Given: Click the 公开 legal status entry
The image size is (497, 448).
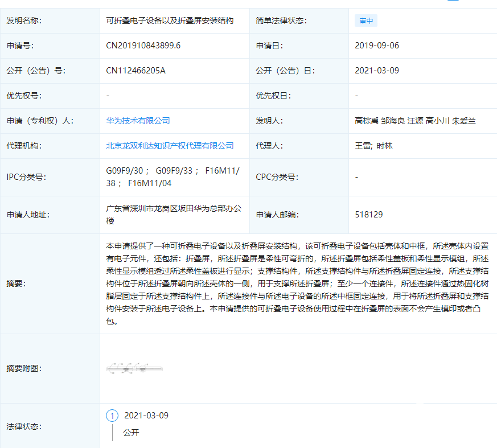Looking at the screenshot, I should [131, 433].
